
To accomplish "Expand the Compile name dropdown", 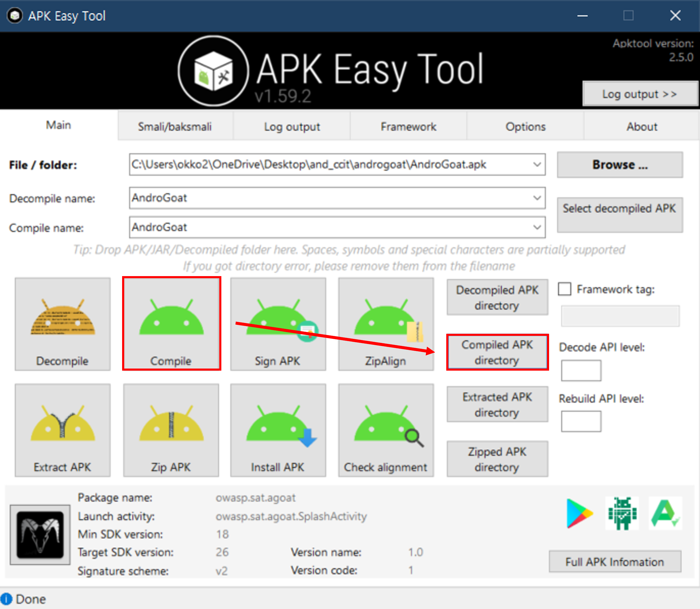I will (x=537, y=227).
